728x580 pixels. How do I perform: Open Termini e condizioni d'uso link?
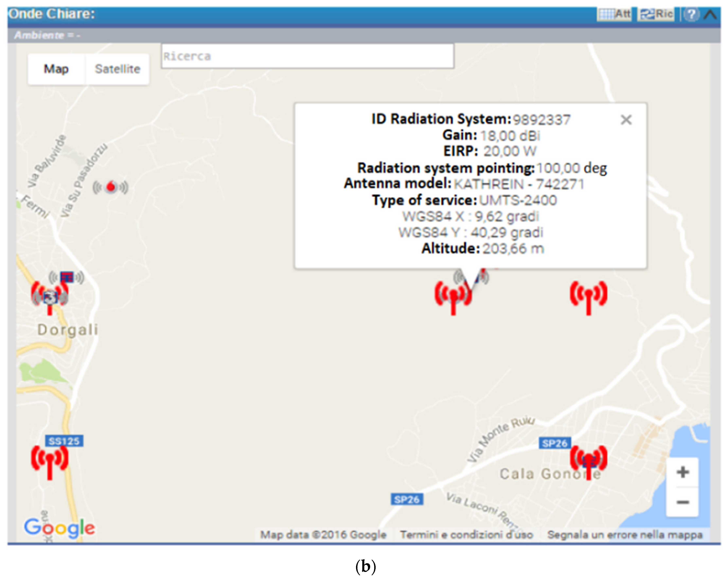tap(466, 535)
